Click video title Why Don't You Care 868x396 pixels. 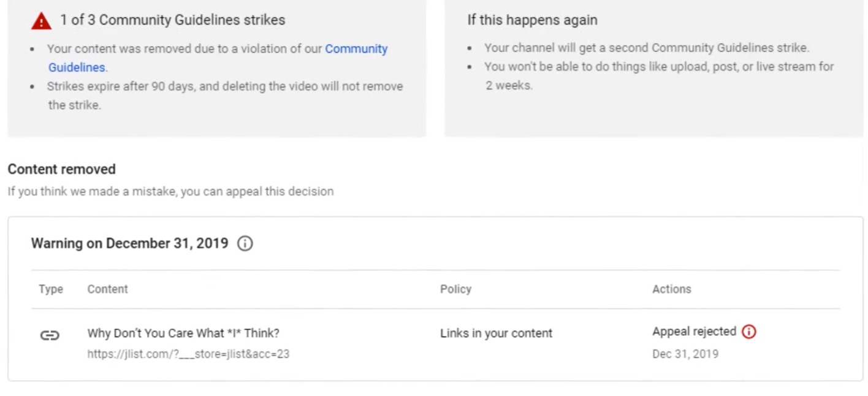183,333
